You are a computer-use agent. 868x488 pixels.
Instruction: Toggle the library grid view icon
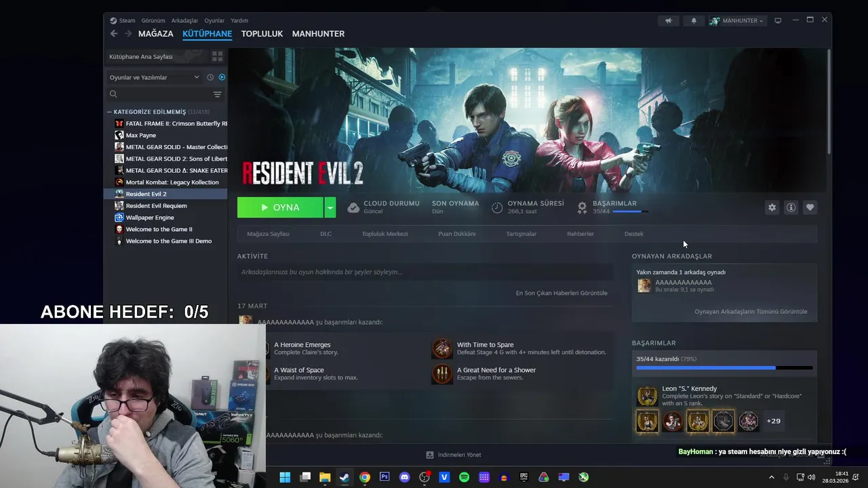pyautogui.click(x=217, y=56)
